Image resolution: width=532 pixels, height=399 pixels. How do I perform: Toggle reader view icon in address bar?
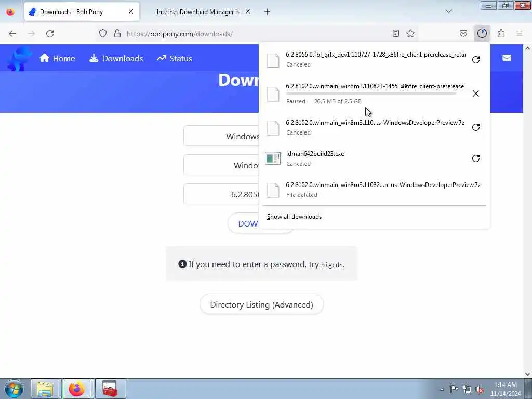395,33
